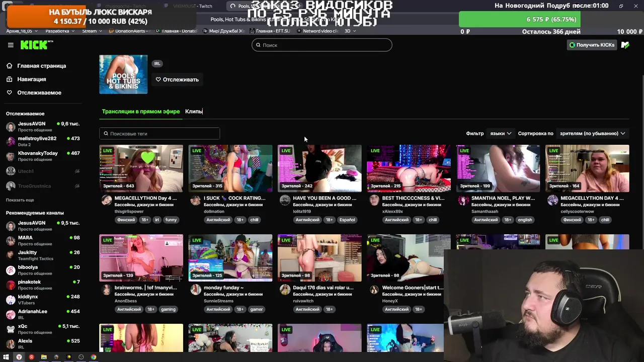Open stream thumbnail with 125 viewers
The width and height of the screenshot is (644, 362).
coord(230,258)
